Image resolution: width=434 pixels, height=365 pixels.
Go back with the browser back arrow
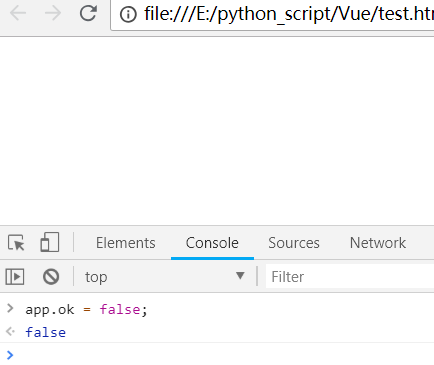[18, 14]
